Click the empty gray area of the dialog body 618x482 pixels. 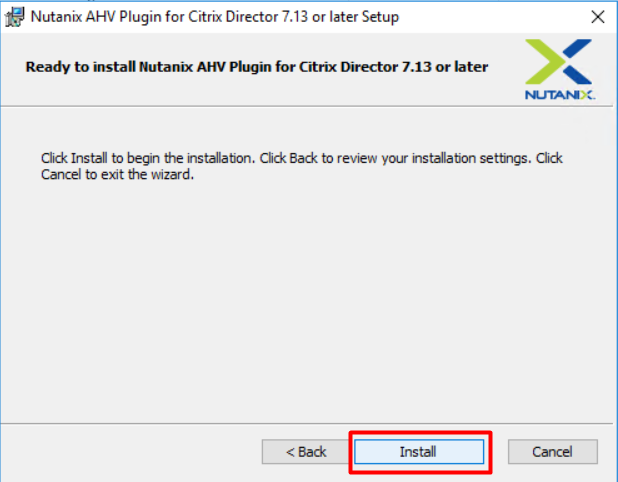tap(300, 300)
